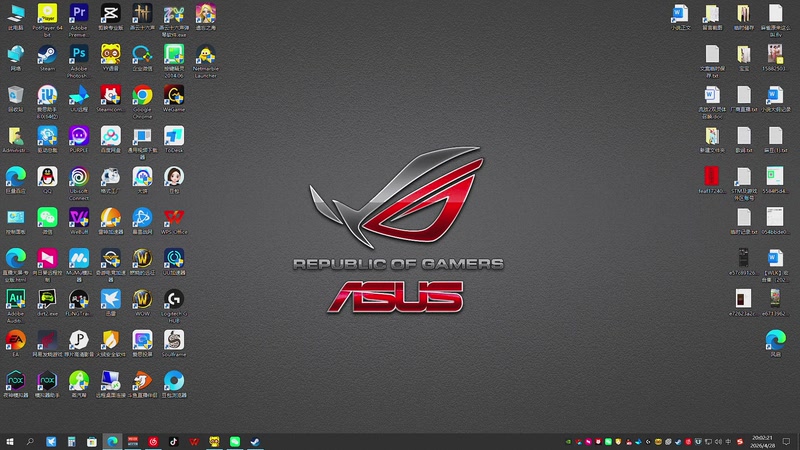Viewport: 800px width, 450px height.
Task: Open the QQ penguin desktop shortcut
Action: tap(47, 178)
